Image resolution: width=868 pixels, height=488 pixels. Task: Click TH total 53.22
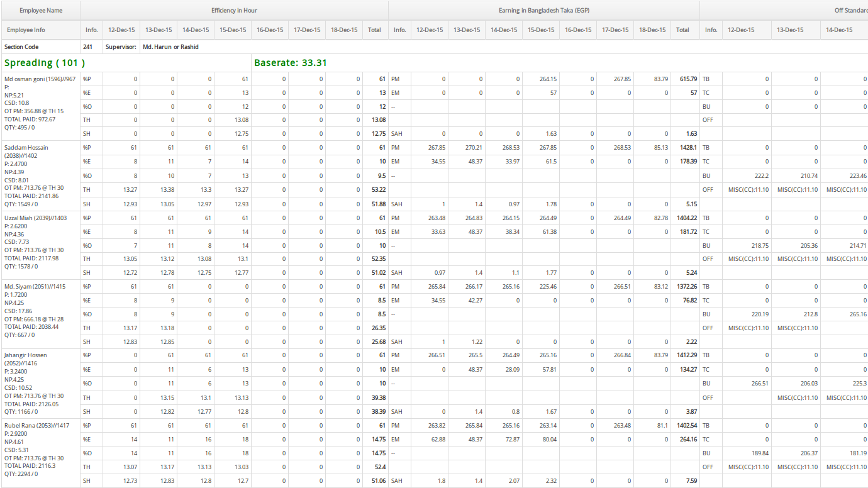[379, 189]
